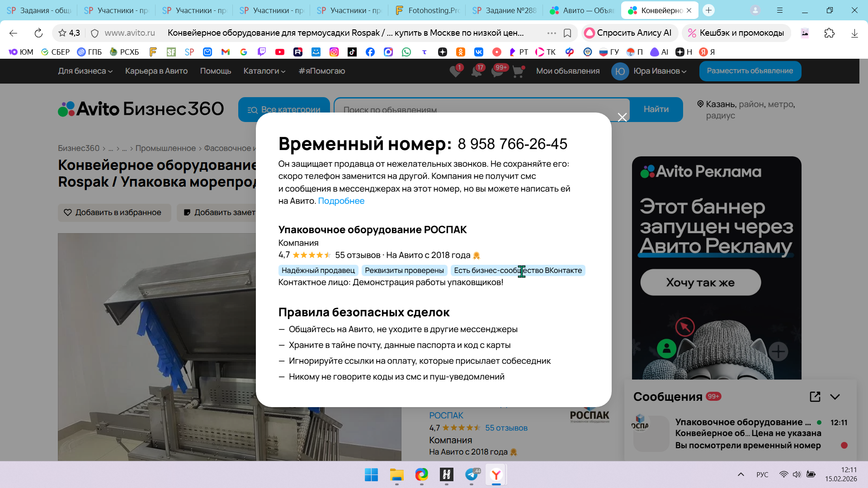868x488 pixels.
Task: Close the temporary number popup
Action: pyautogui.click(x=622, y=117)
